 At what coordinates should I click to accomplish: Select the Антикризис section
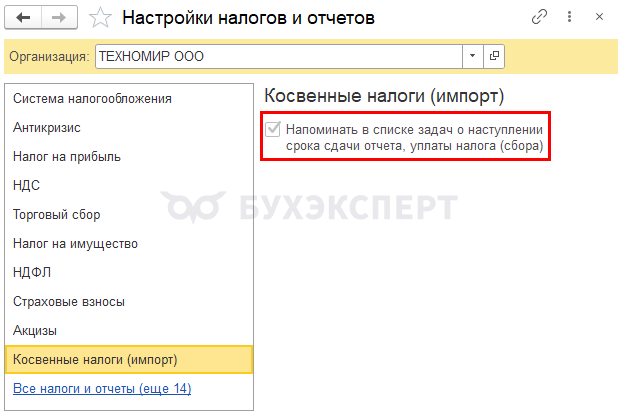[47, 128]
